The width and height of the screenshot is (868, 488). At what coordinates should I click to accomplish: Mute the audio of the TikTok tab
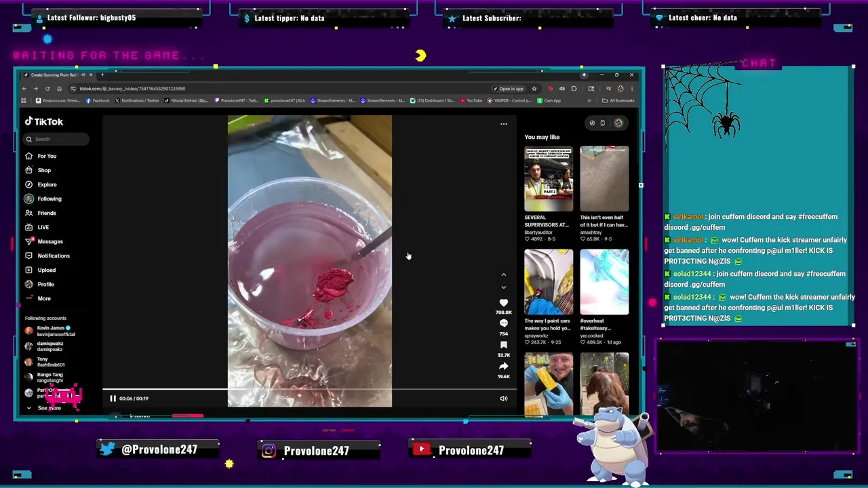(x=83, y=75)
